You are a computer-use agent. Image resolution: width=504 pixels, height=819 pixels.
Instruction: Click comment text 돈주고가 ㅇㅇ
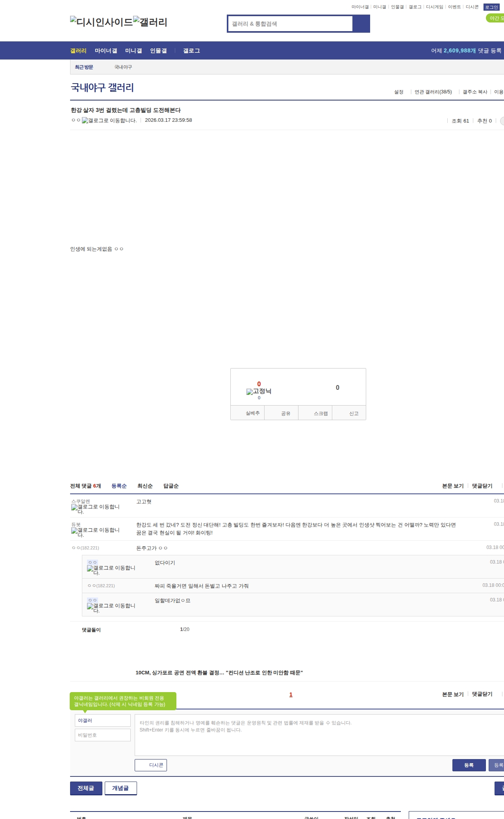coord(152,548)
